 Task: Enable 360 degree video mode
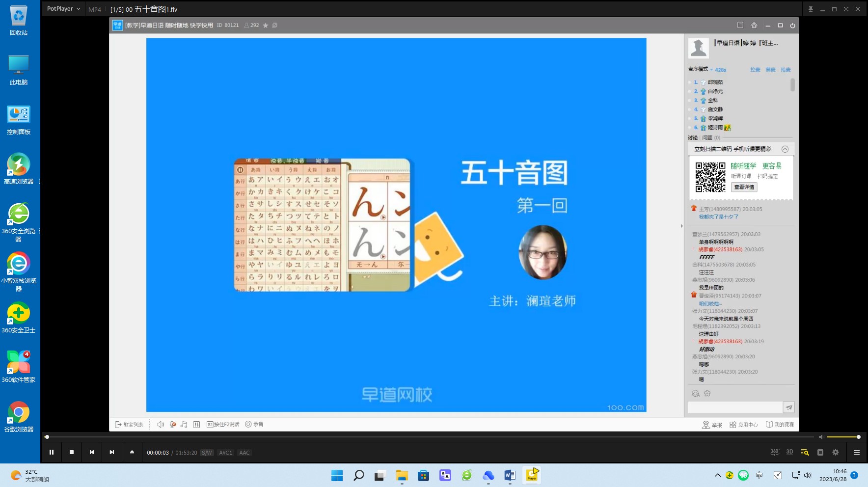point(774,452)
